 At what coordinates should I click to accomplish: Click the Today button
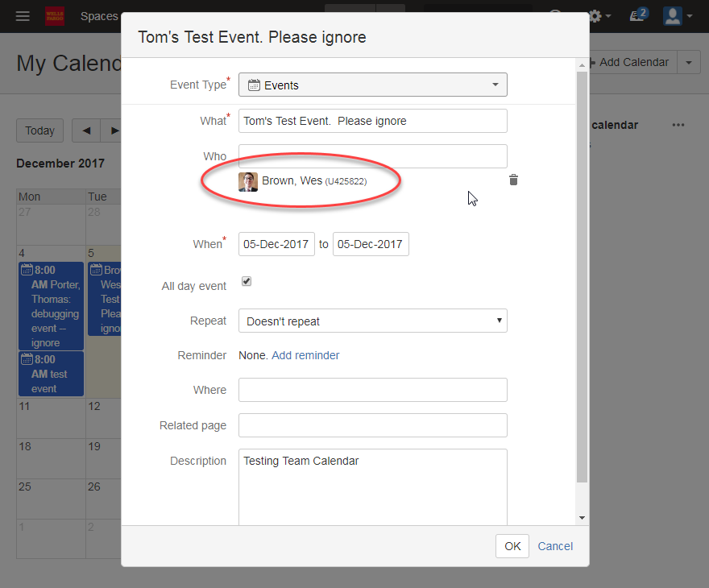39,130
